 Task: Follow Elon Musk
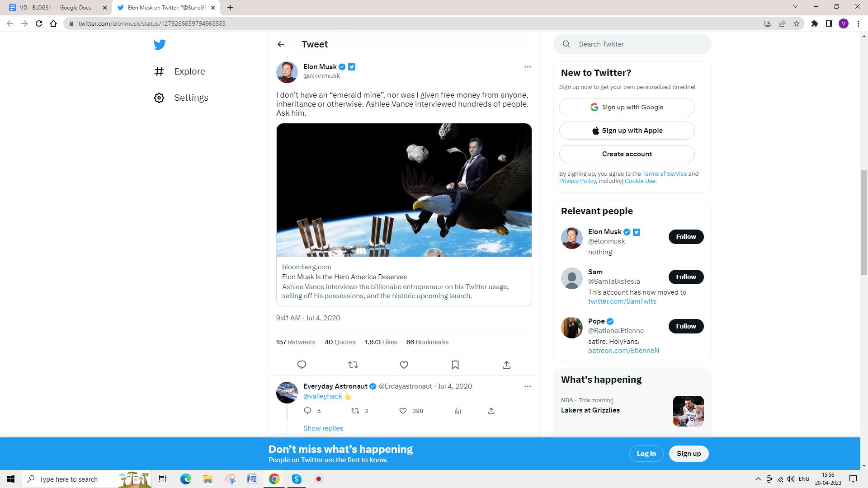tap(686, 237)
